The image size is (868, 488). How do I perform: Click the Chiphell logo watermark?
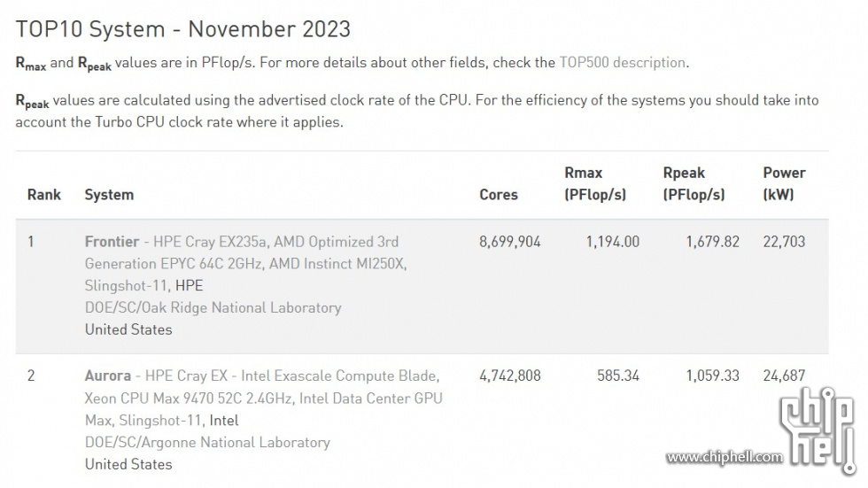(x=817, y=430)
